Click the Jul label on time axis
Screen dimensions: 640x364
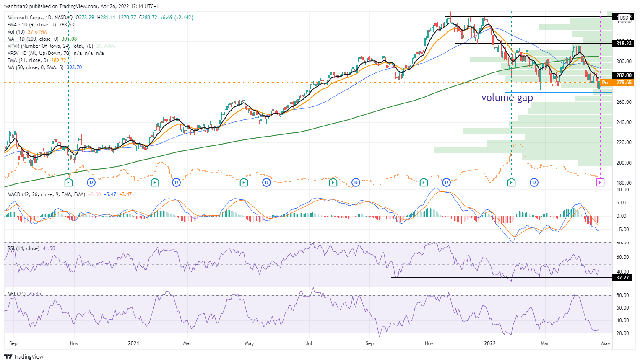tap(309, 343)
